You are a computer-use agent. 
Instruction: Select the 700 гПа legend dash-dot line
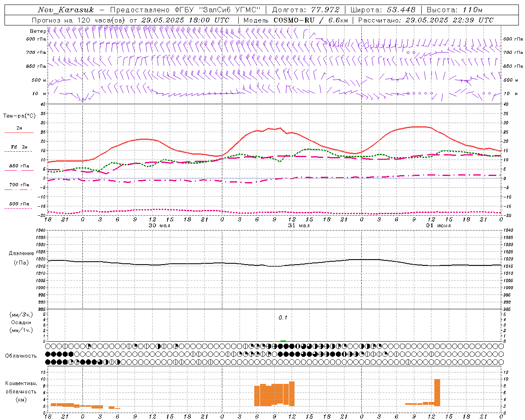(19, 189)
